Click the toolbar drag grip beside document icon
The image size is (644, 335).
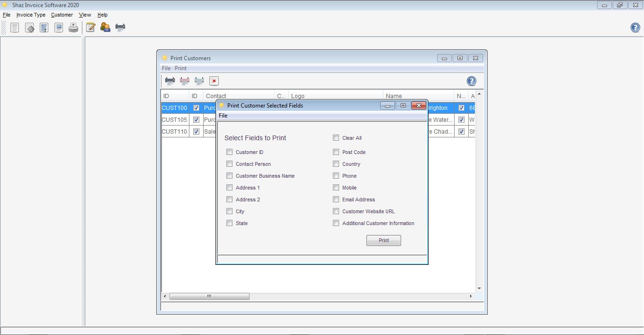[x=4, y=28]
